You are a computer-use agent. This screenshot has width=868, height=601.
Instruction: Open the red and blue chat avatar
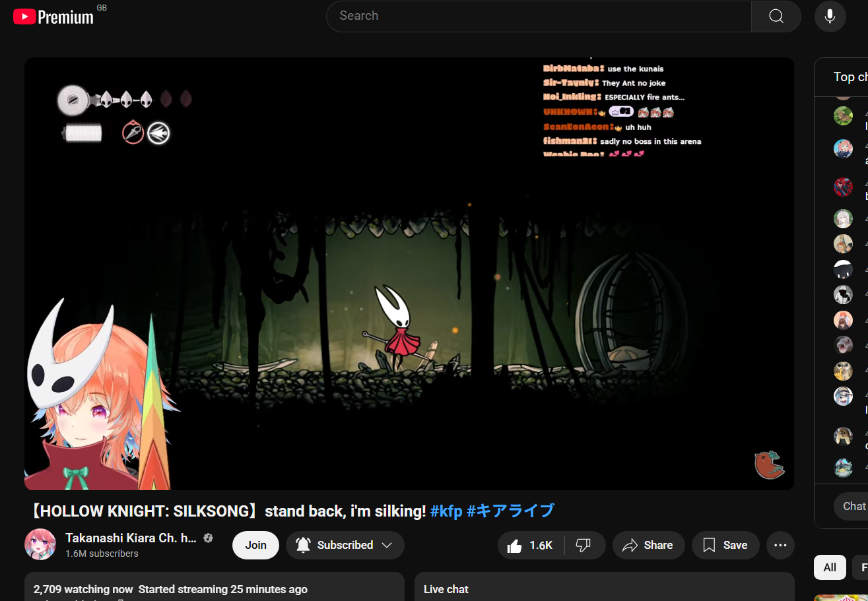point(843,187)
